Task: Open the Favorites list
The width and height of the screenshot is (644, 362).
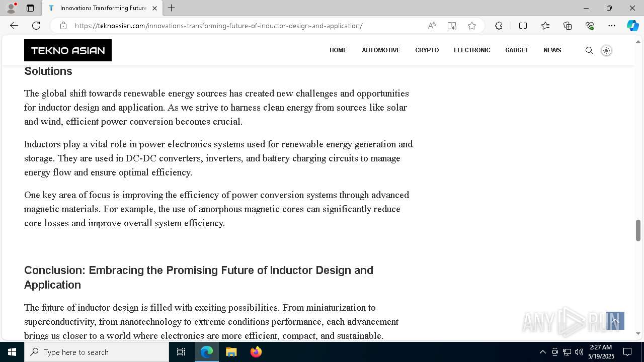Action: point(545,26)
